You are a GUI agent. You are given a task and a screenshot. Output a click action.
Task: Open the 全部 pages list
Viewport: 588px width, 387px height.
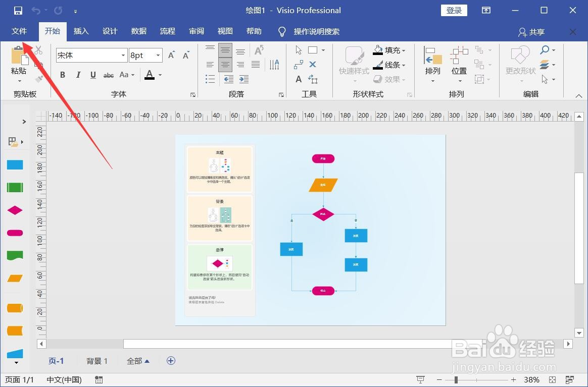[x=138, y=361]
